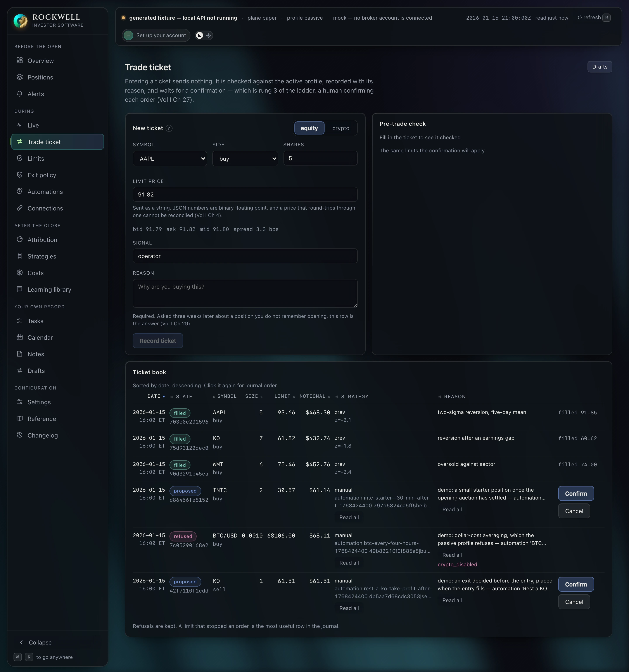Switch to light mode sun toggle
The image size is (629, 672).
pyautogui.click(x=208, y=35)
